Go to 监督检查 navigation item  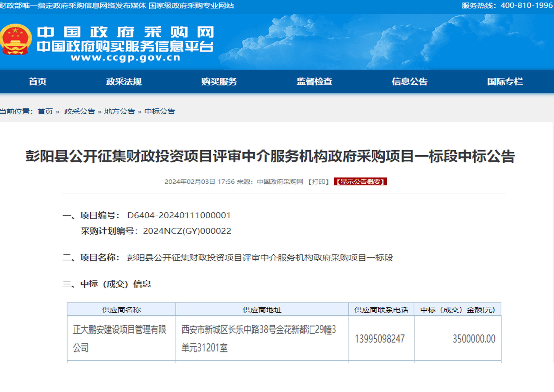[314, 82]
